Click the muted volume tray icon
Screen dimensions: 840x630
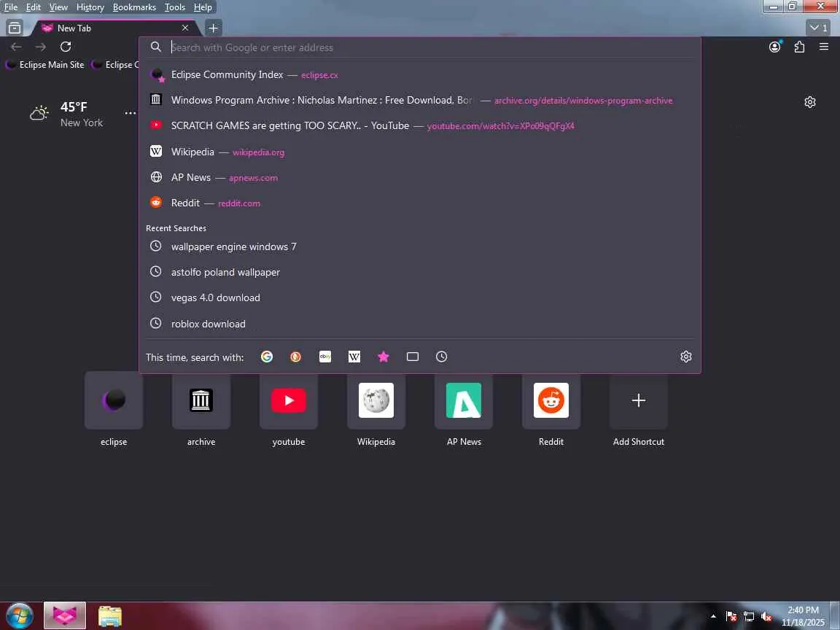tap(766, 617)
